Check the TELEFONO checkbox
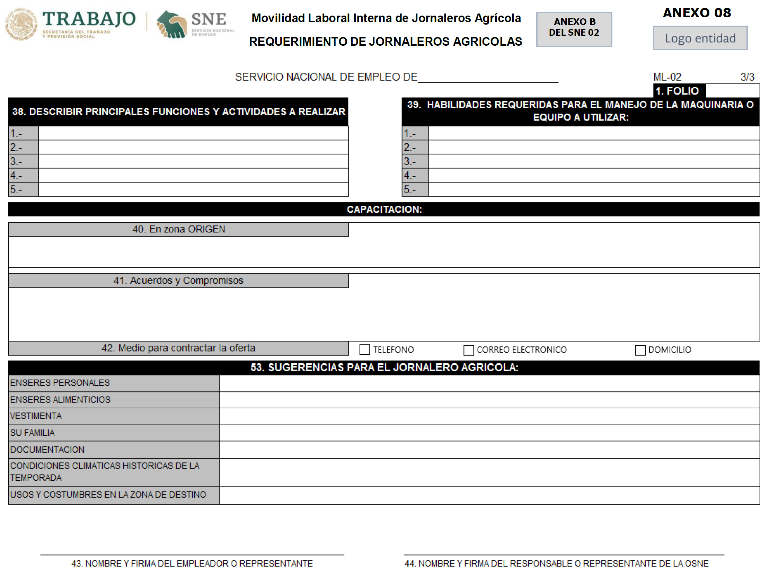770x577 pixels. tap(365, 350)
